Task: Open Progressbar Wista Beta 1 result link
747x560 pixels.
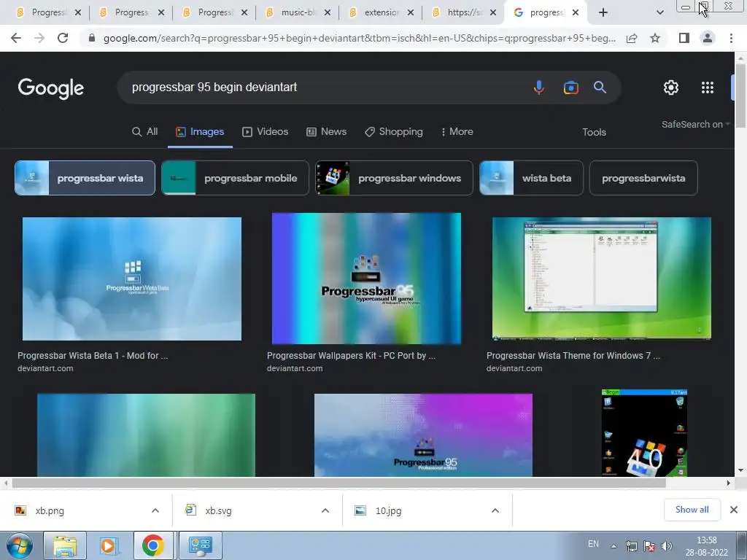Action: point(93,356)
